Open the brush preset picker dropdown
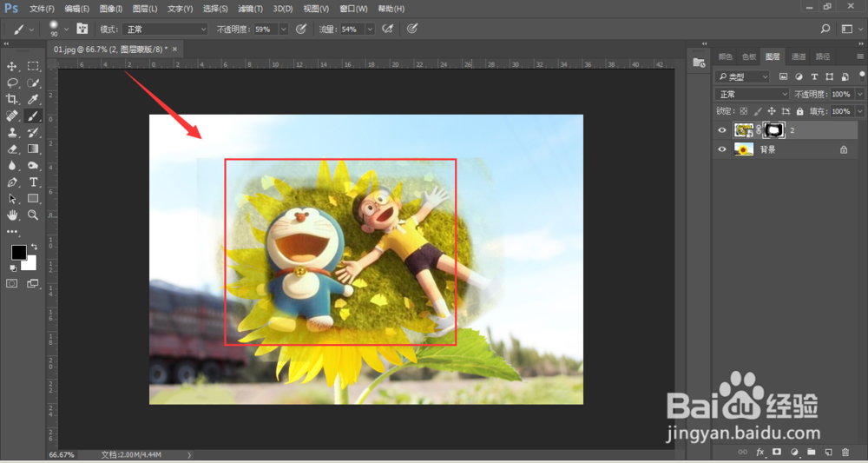Image resolution: width=868 pixels, height=463 pixels. [67, 29]
